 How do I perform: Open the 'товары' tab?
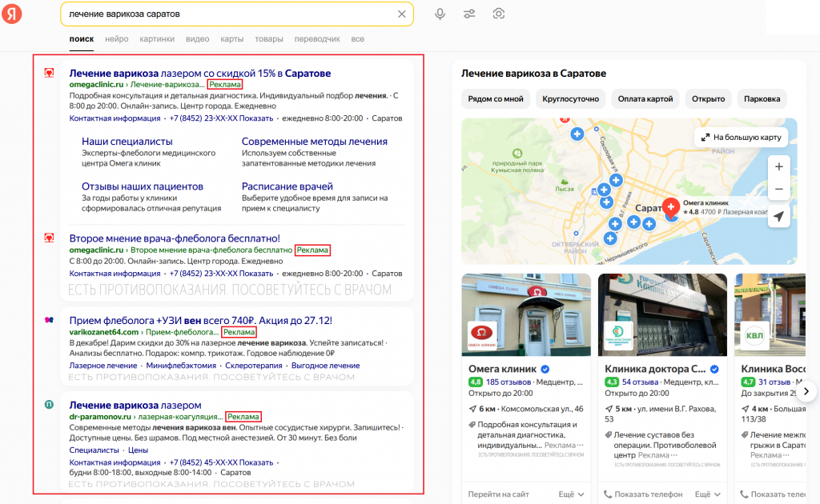269,39
